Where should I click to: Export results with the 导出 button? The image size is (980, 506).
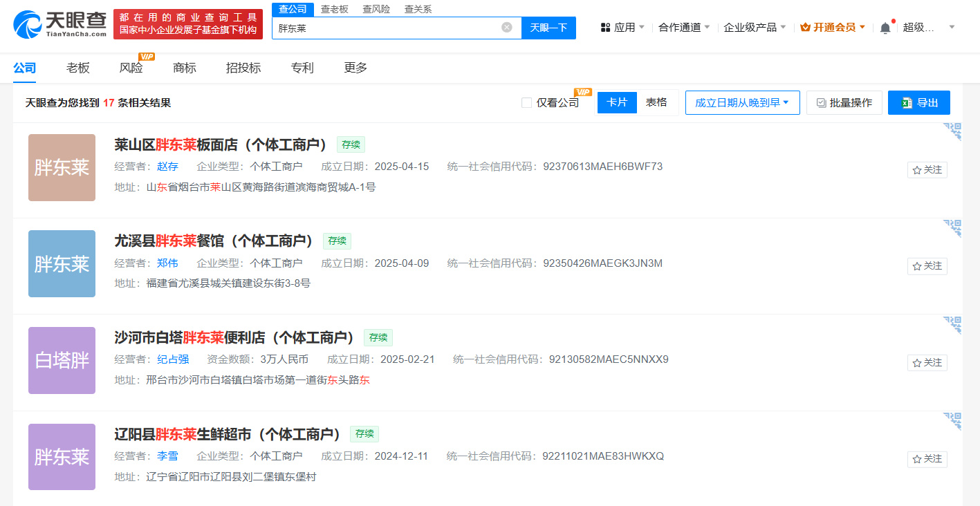(919, 102)
